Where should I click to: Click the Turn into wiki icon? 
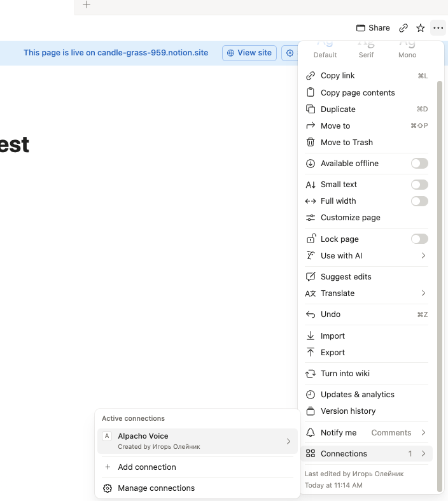[311, 374]
